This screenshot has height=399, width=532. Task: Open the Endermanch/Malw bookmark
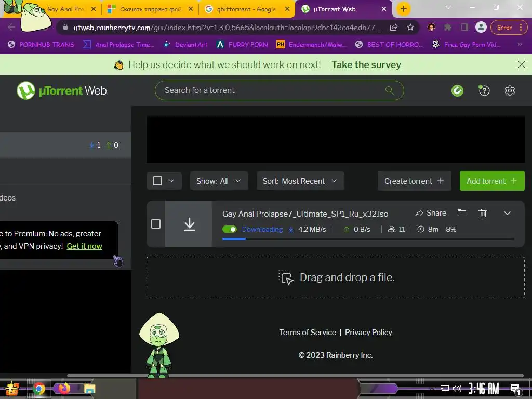(x=311, y=44)
